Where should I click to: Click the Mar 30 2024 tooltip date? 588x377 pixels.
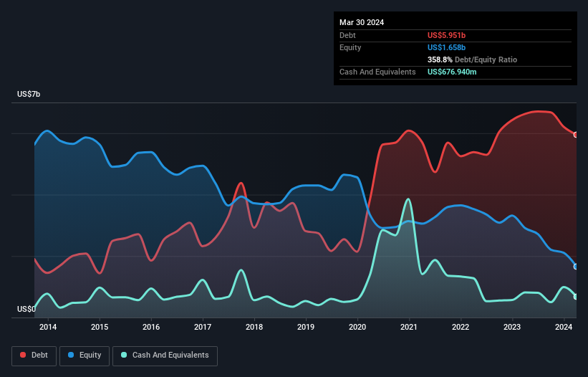tap(362, 22)
